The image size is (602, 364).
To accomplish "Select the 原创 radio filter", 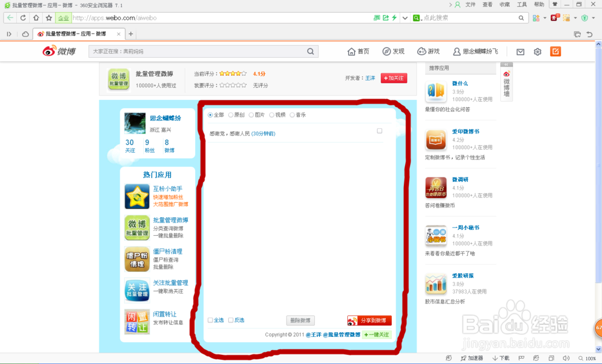I will 231,115.
